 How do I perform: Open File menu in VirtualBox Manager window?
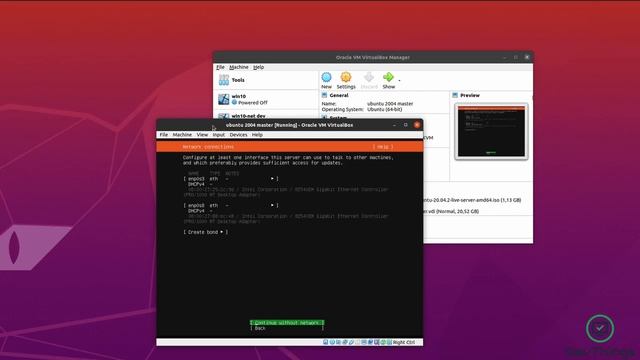coord(220,67)
